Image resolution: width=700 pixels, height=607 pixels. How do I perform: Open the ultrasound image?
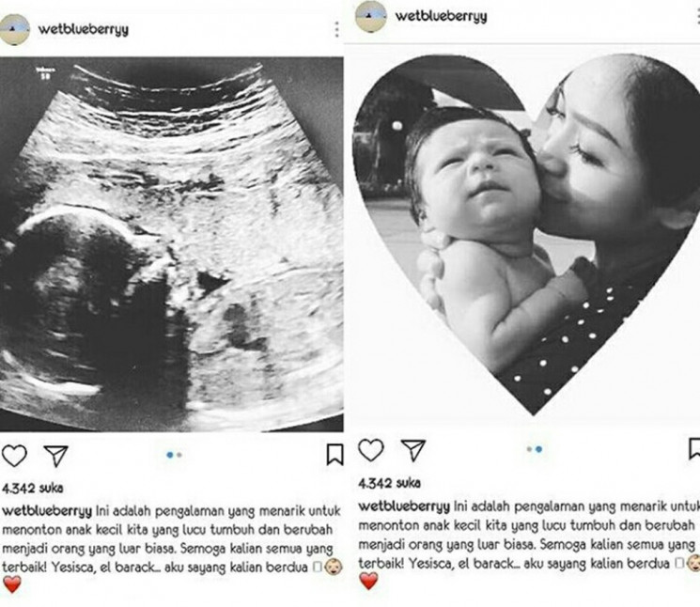coord(171,243)
